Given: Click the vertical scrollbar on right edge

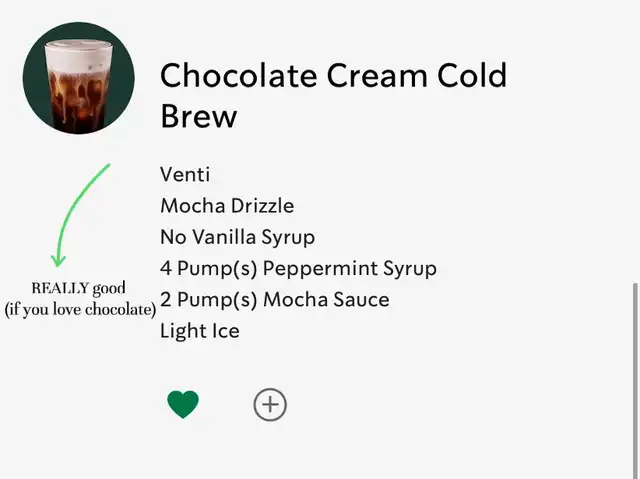Looking at the screenshot, I should coord(635,381).
